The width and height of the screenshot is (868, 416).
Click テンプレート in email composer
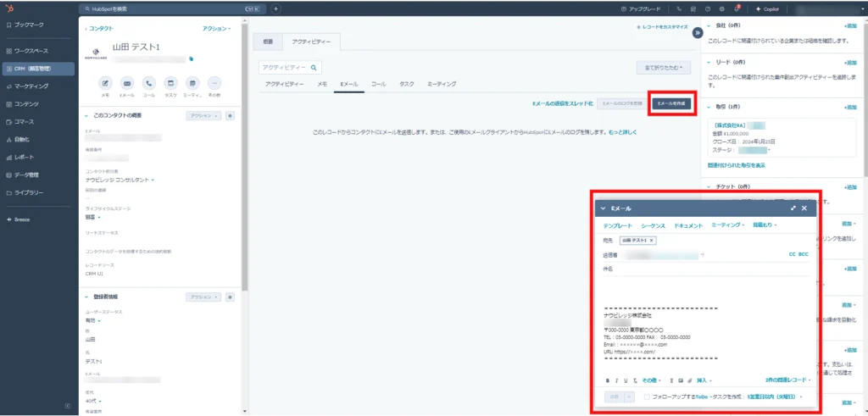pyautogui.click(x=618, y=225)
